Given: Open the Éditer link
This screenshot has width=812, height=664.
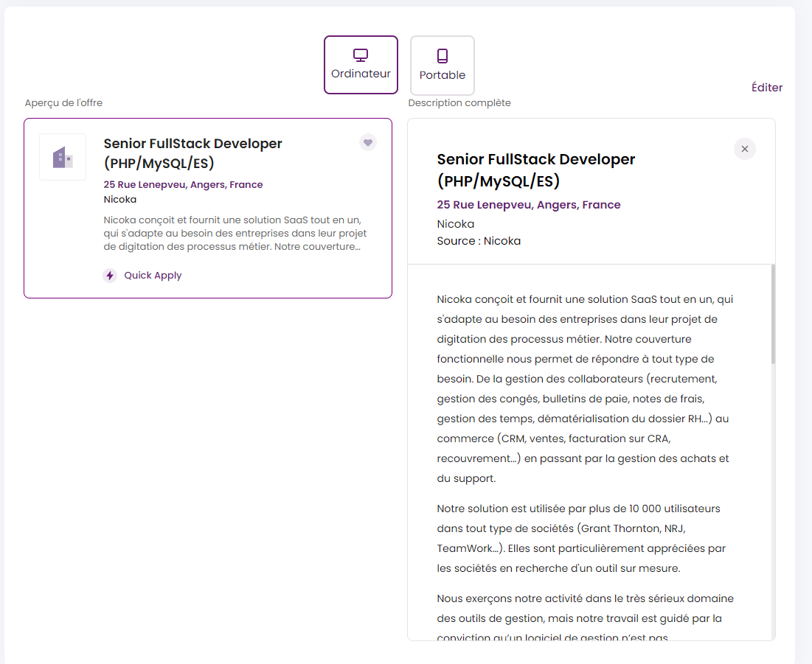Looking at the screenshot, I should tap(767, 88).
